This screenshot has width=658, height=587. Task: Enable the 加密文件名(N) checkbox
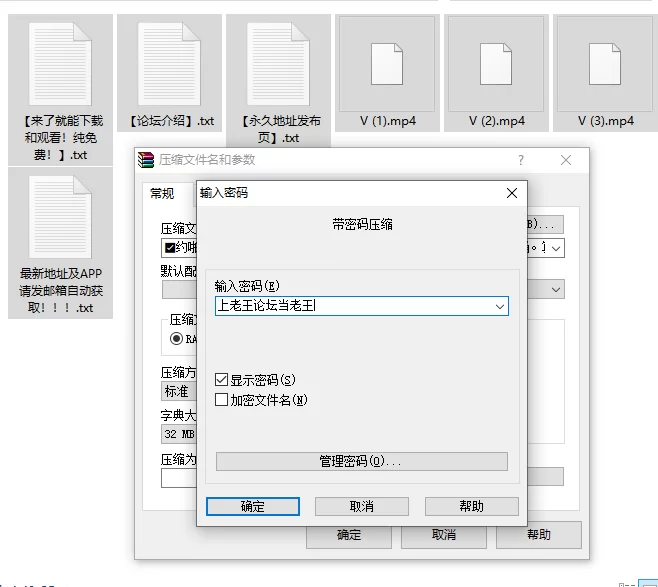tap(221, 399)
